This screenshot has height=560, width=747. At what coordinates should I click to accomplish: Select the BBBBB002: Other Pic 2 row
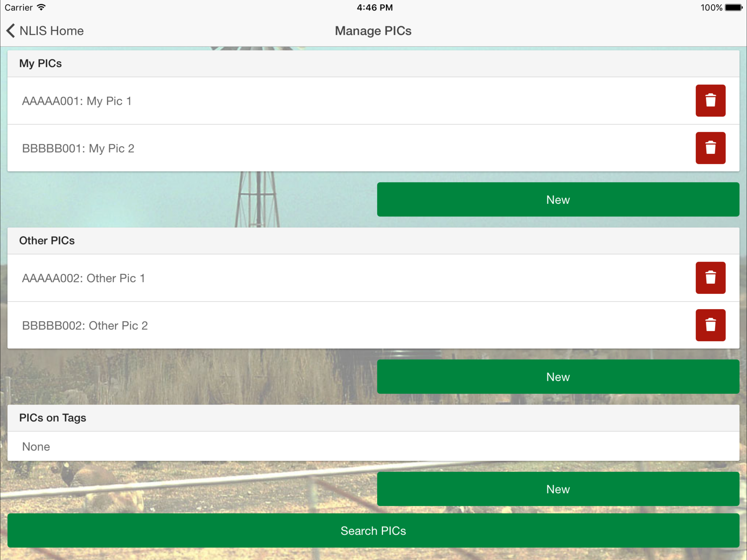(x=373, y=325)
